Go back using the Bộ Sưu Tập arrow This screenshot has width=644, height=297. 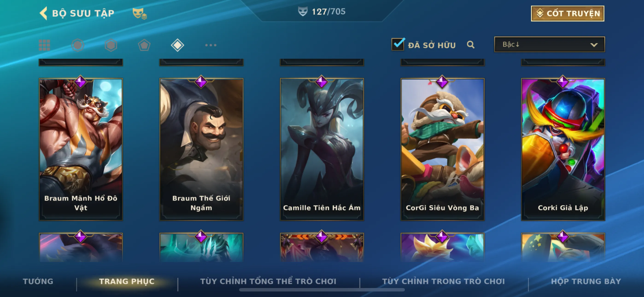43,13
